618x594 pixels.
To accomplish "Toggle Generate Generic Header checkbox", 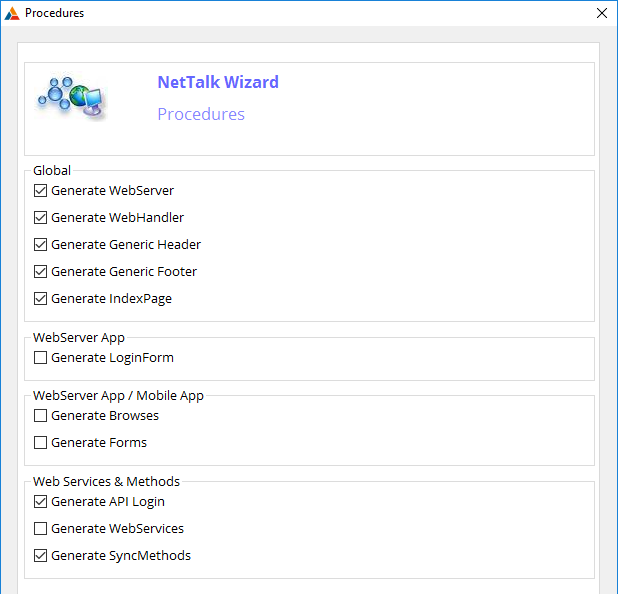I will (40, 244).
